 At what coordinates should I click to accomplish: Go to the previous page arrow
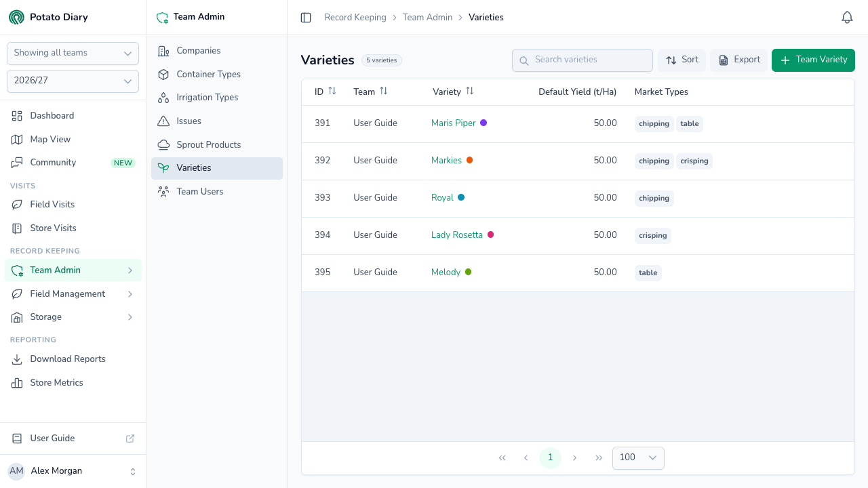pos(526,457)
